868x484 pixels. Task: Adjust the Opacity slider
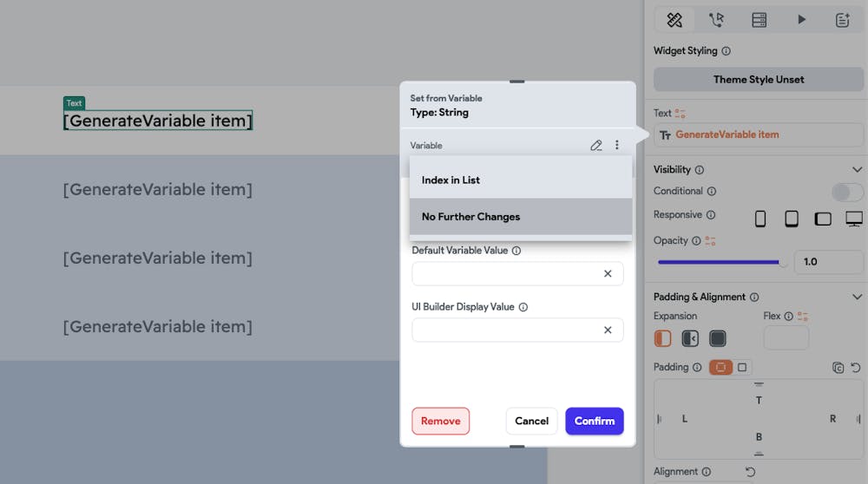tap(721, 262)
